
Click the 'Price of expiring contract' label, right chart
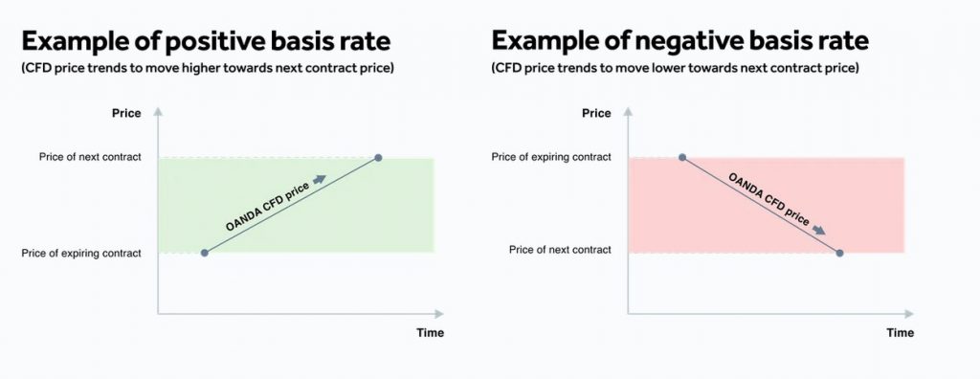pyautogui.click(x=551, y=157)
